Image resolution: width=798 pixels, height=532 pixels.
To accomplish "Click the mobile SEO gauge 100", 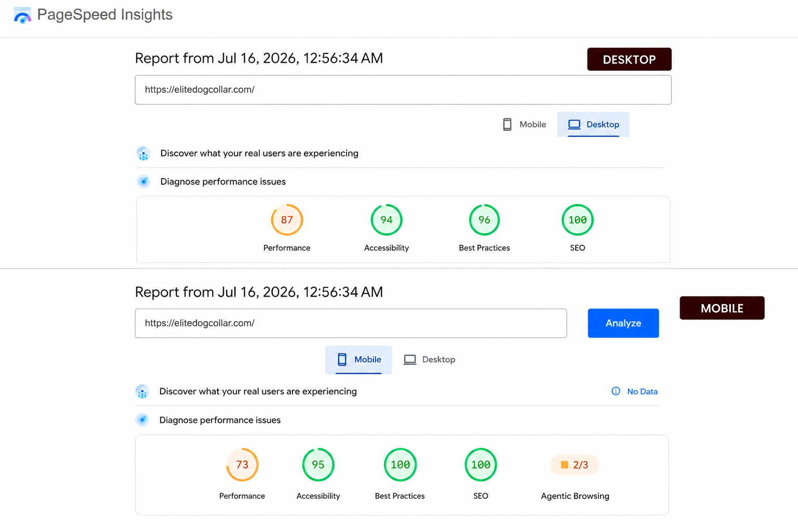I will pyautogui.click(x=481, y=464).
